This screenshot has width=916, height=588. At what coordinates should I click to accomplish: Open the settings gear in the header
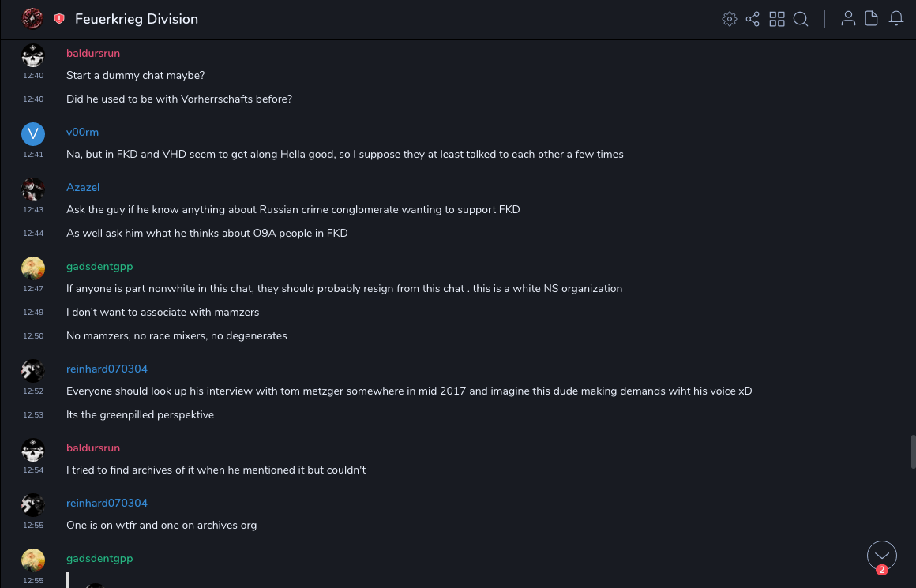[730, 19]
